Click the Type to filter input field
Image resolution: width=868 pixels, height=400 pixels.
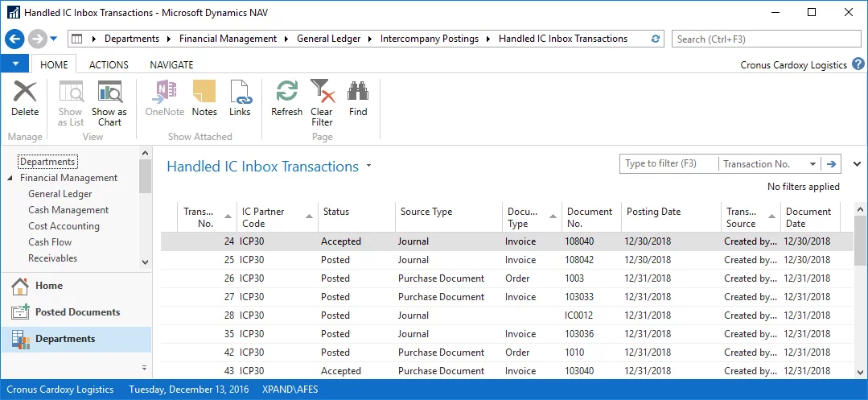[x=668, y=164]
